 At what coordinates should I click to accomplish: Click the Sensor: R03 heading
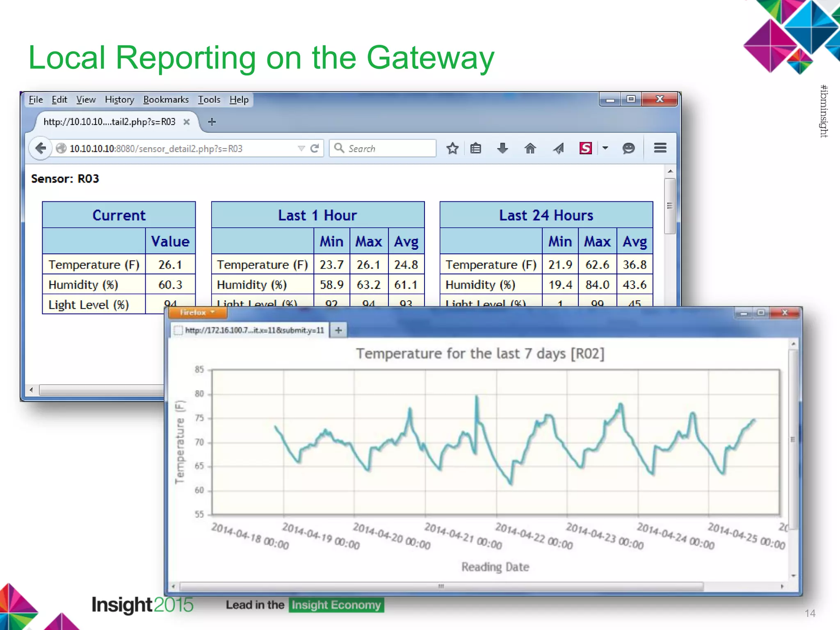click(x=65, y=179)
